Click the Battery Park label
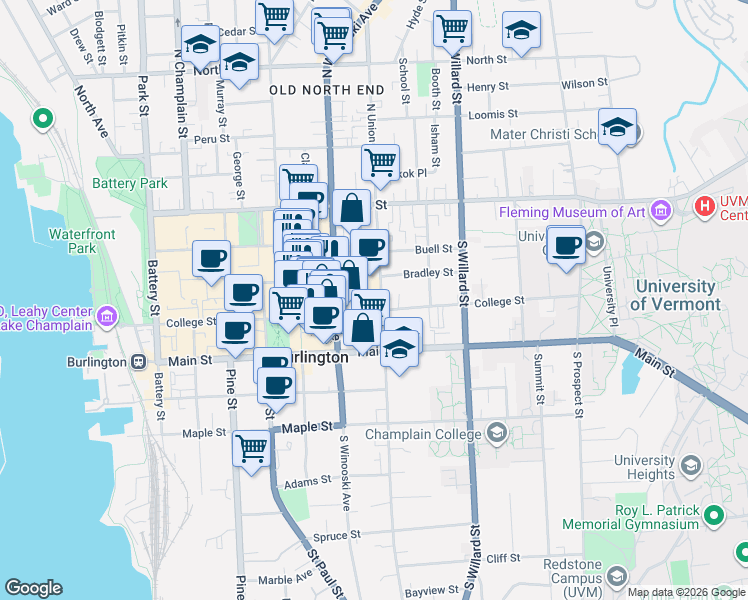Image resolution: width=748 pixels, height=600 pixels. coord(130,183)
